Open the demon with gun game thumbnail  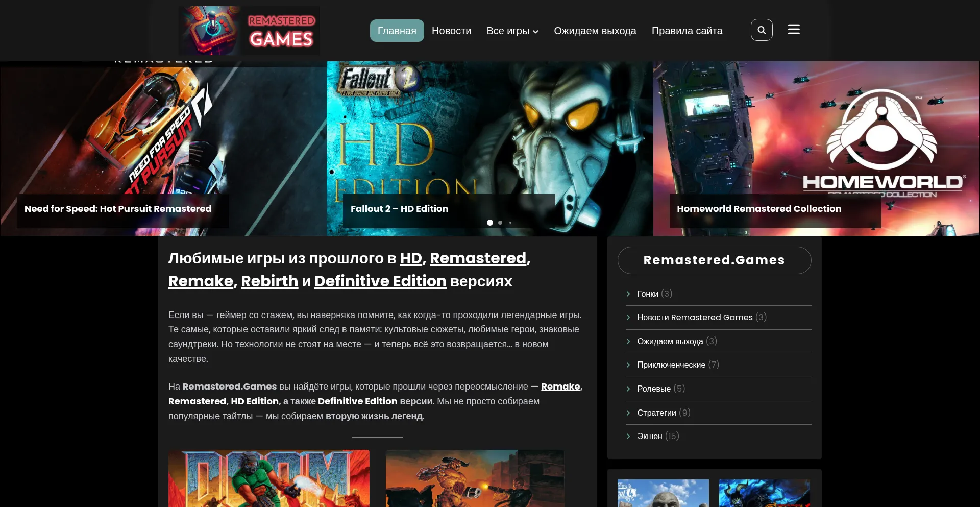pos(475,478)
